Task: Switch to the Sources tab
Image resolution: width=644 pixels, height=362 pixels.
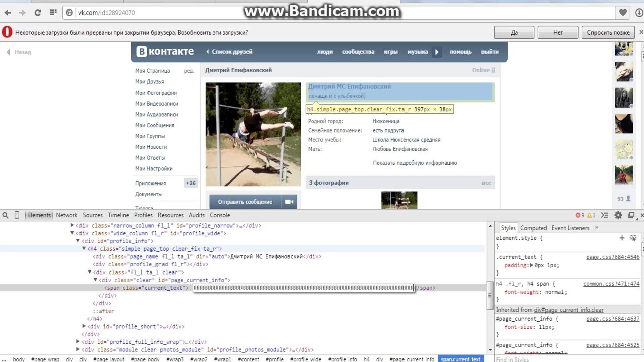Action: (93, 215)
